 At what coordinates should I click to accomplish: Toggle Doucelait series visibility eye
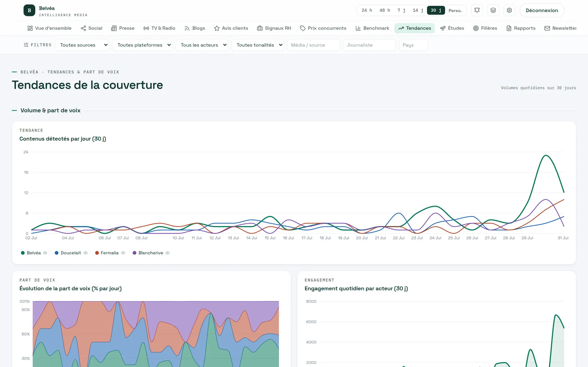tap(86, 253)
